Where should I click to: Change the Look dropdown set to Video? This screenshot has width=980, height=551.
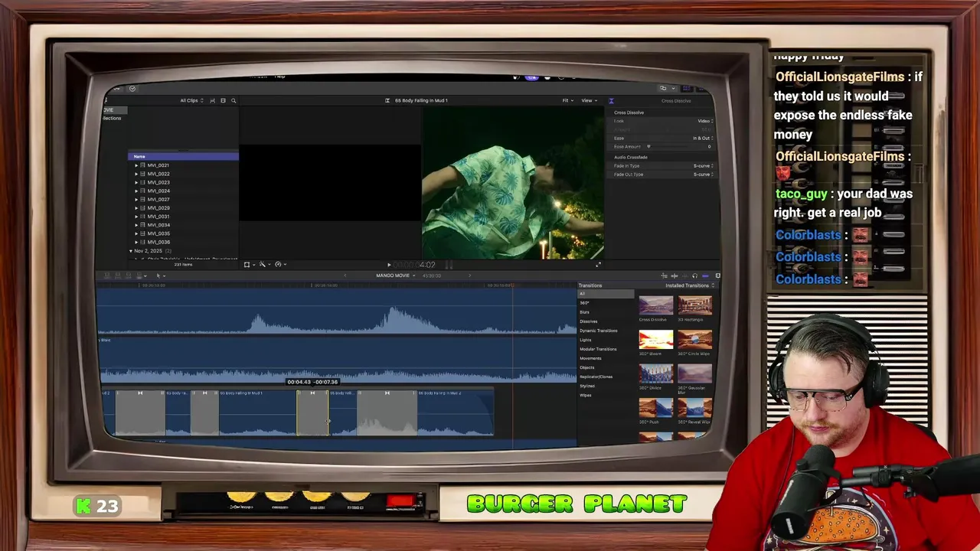[705, 121]
